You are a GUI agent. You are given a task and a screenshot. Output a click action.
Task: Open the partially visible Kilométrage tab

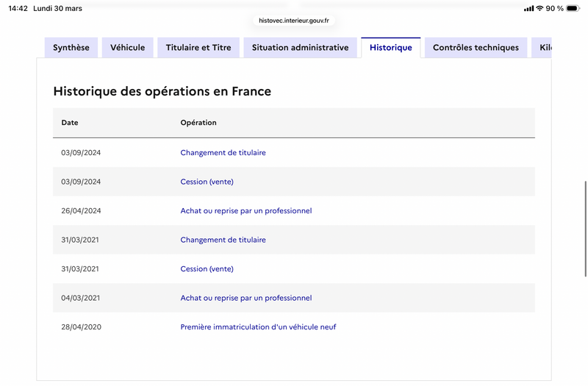(x=544, y=48)
